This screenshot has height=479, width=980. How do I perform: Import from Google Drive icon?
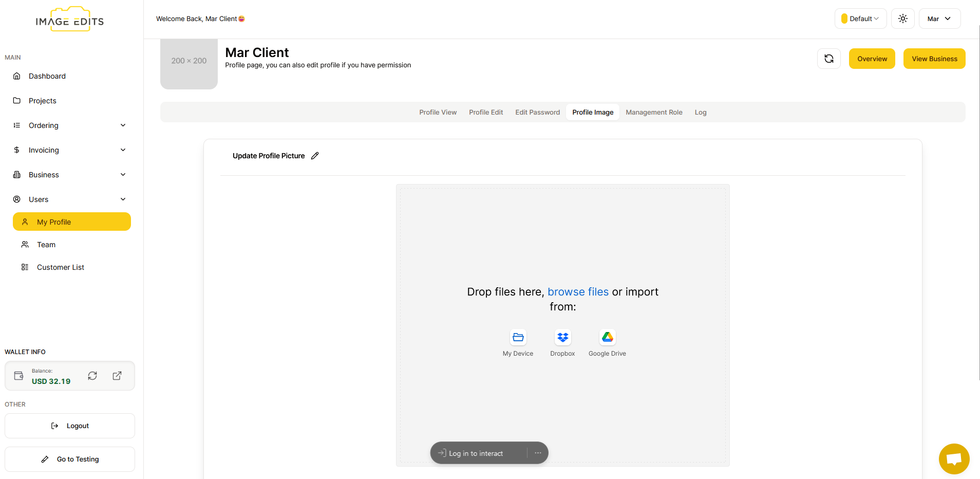click(607, 337)
